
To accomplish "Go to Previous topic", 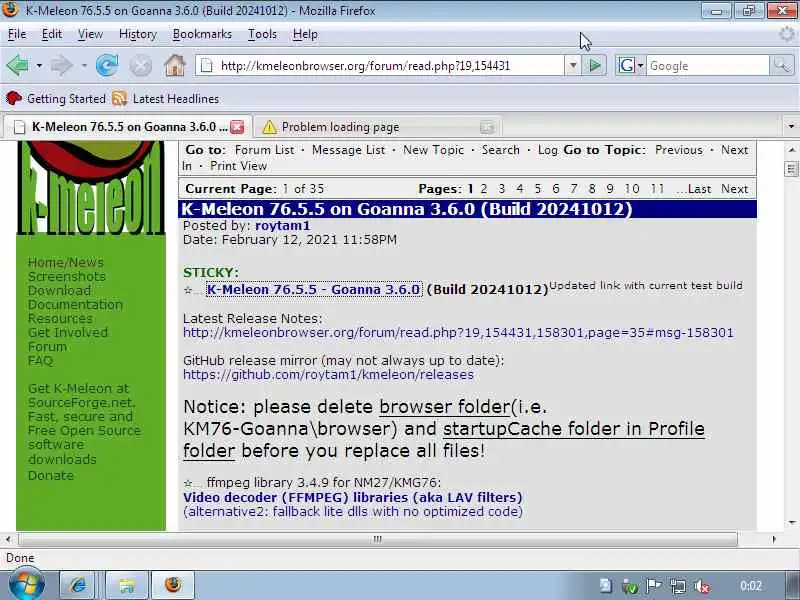I will [x=679, y=150].
